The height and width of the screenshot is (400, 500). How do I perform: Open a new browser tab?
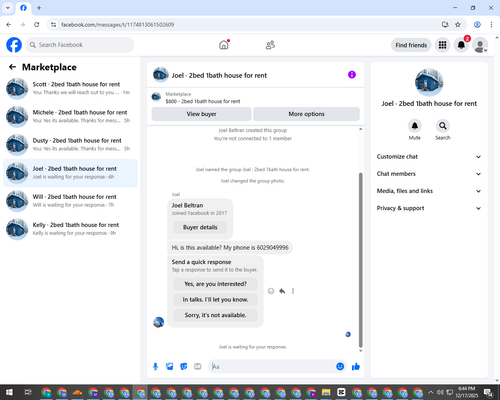(x=39, y=8)
